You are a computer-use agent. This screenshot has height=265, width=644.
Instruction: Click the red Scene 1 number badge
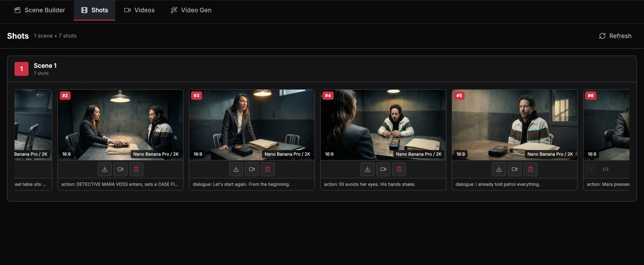tap(22, 69)
